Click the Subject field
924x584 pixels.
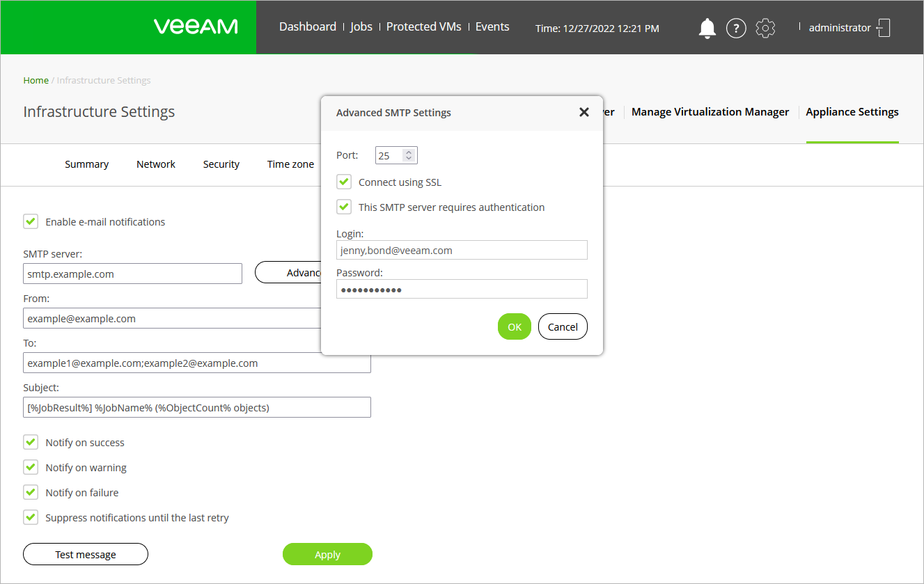pos(197,407)
